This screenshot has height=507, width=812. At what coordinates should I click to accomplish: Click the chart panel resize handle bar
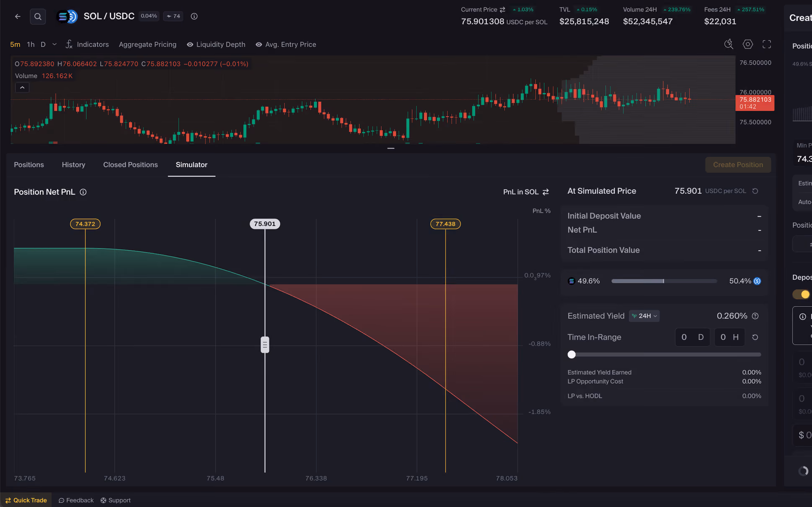391,148
